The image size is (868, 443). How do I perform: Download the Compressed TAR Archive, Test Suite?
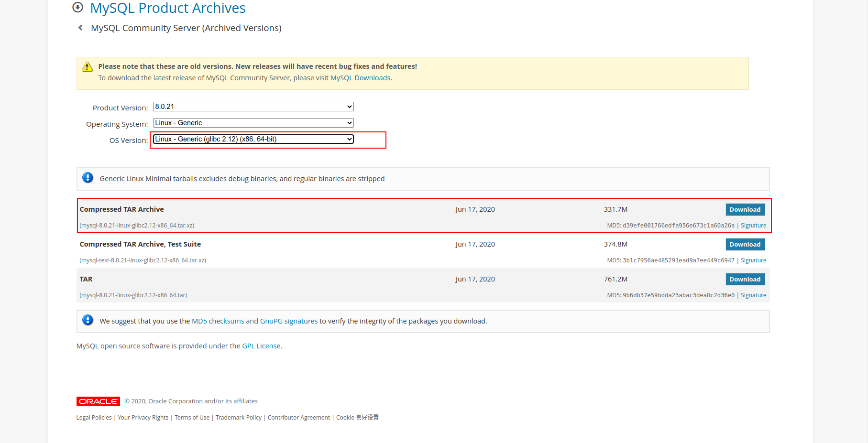pos(745,244)
